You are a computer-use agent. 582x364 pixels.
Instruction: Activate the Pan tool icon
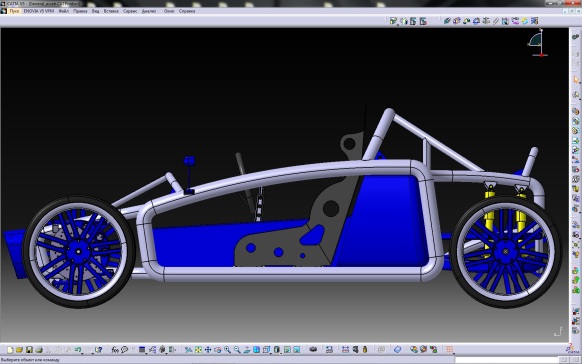(x=208, y=350)
